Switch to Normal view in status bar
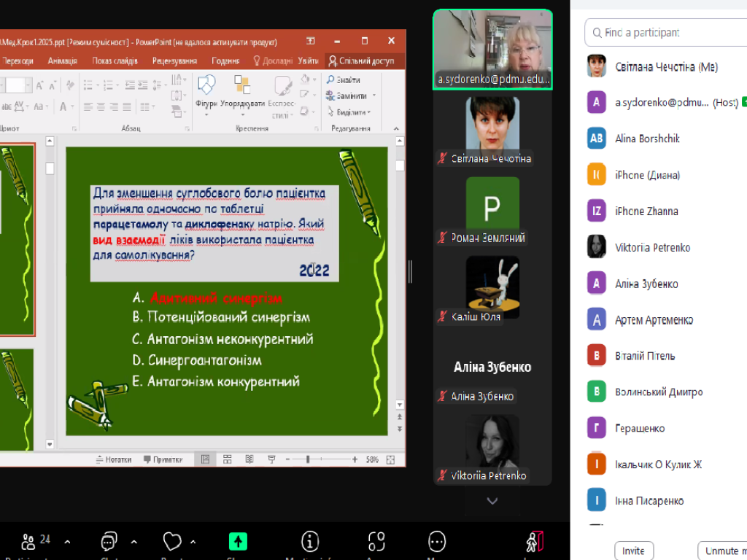Image resolution: width=747 pixels, height=560 pixels. pyautogui.click(x=205, y=459)
